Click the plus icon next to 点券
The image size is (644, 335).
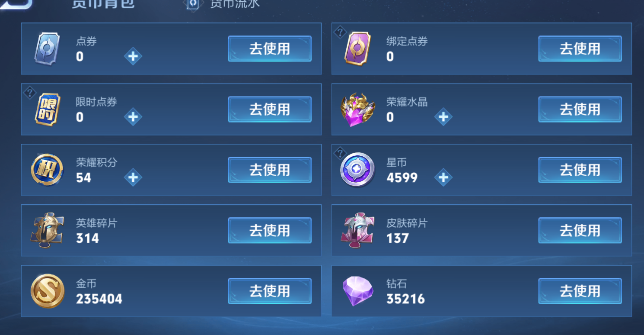[x=133, y=56]
